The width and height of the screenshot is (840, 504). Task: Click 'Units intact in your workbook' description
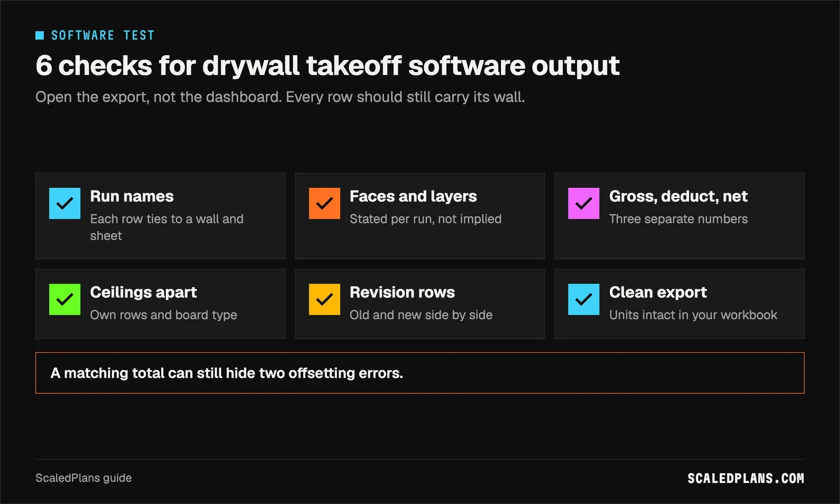(693, 315)
